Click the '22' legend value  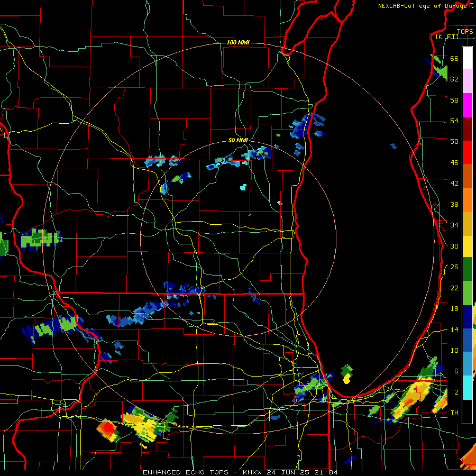(x=454, y=288)
